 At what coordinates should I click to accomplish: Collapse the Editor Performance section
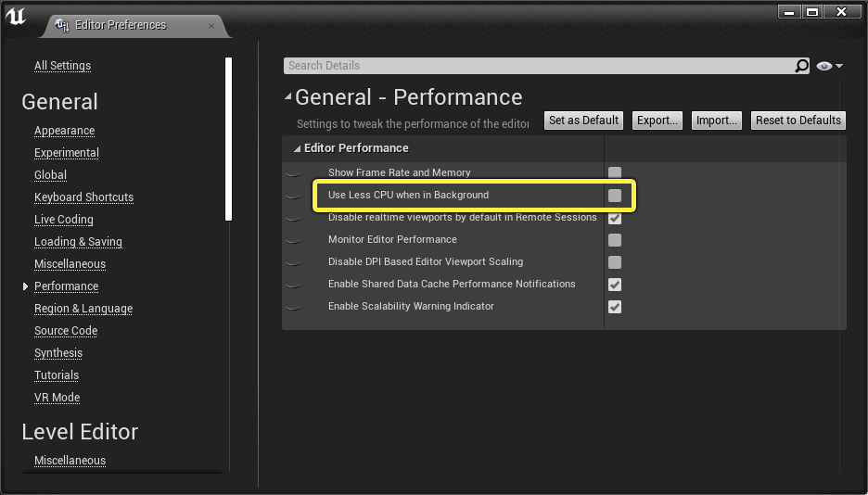pyautogui.click(x=297, y=148)
